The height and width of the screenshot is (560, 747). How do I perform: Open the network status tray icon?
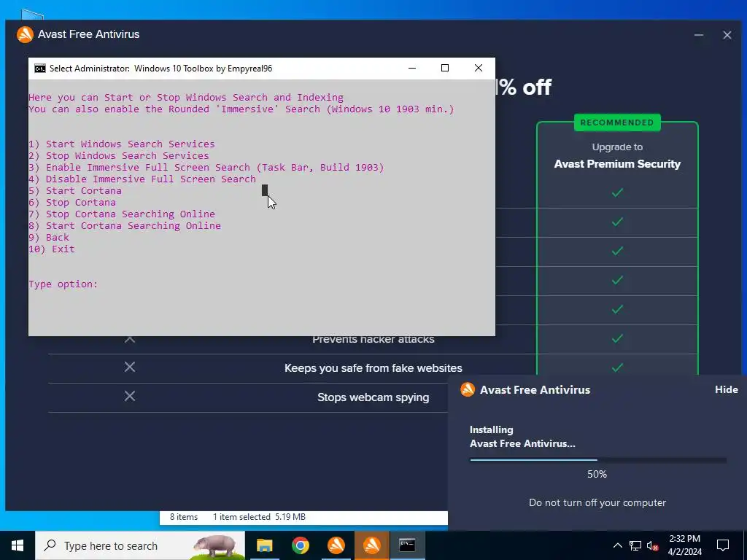pos(635,545)
